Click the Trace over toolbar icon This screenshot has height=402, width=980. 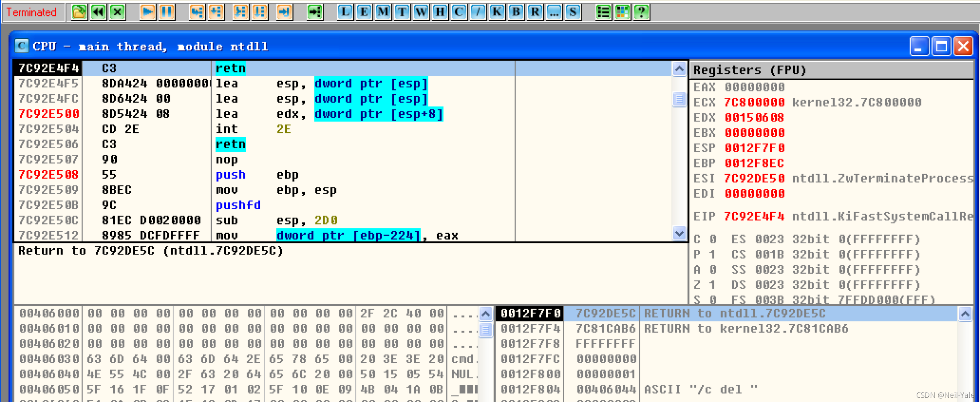click(x=260, y=12)
